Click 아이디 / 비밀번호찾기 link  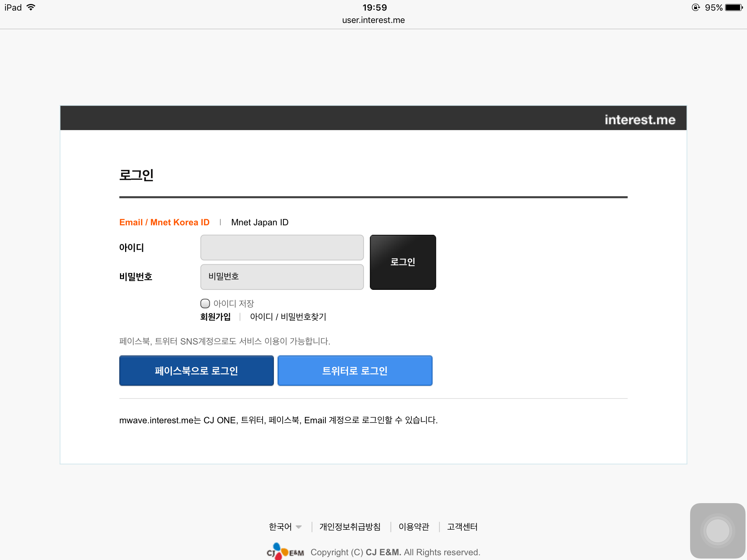point(288,317)
